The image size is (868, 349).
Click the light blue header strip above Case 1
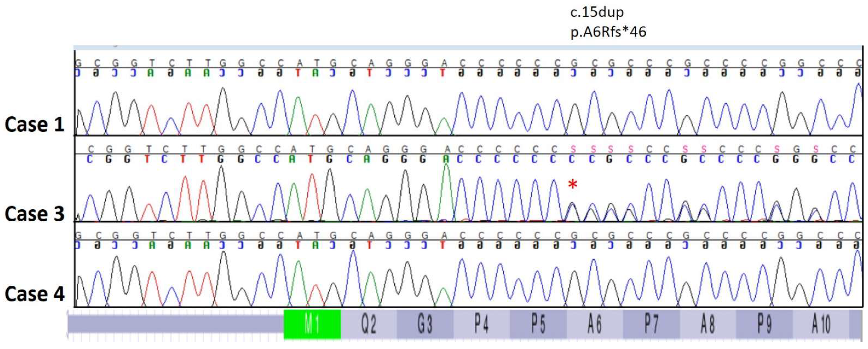[468, 48]
